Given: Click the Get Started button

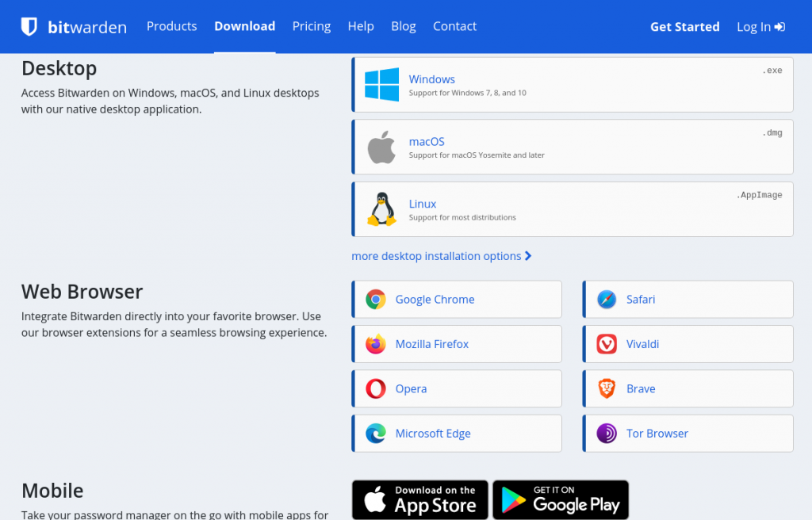Looking at the screenshot, I should tap(684, 27).
